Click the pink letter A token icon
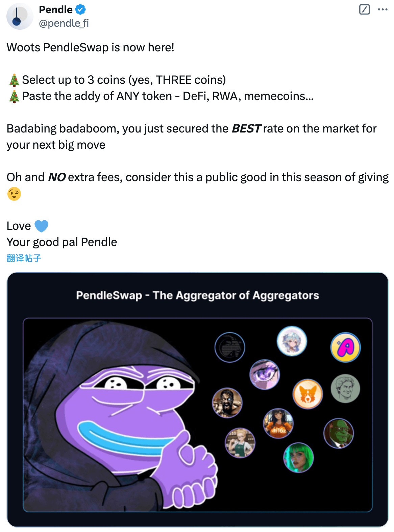The height and width of the screenshot is (532, 394). 345,347
